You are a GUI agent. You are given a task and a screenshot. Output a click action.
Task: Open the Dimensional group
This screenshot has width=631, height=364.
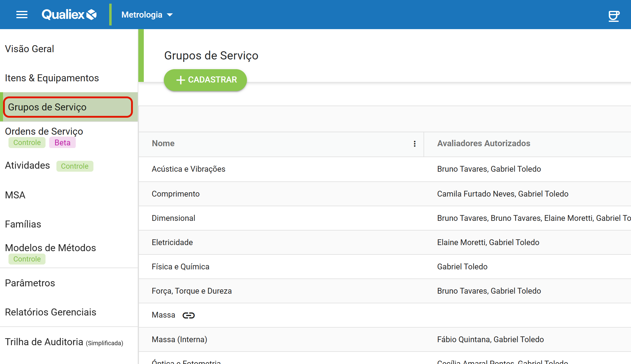[x=174, y=218]
